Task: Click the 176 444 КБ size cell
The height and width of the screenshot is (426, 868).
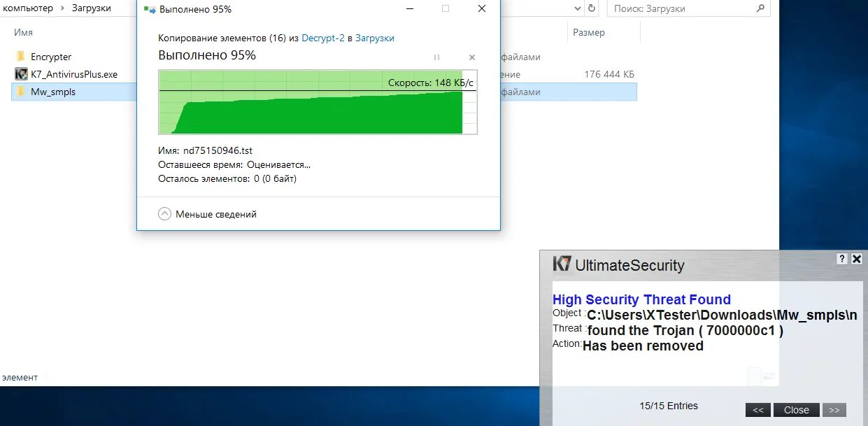Action: [609, 74]
